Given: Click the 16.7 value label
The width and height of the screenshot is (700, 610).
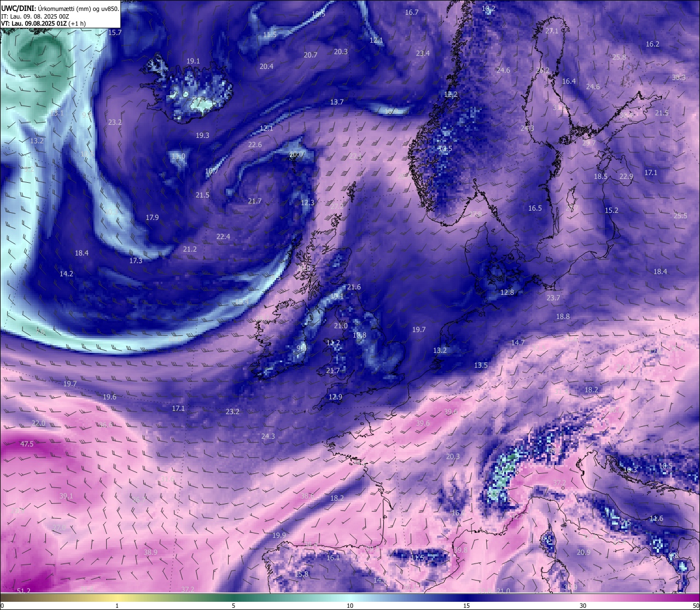Looking at the screenshot, I should point(412,12).
